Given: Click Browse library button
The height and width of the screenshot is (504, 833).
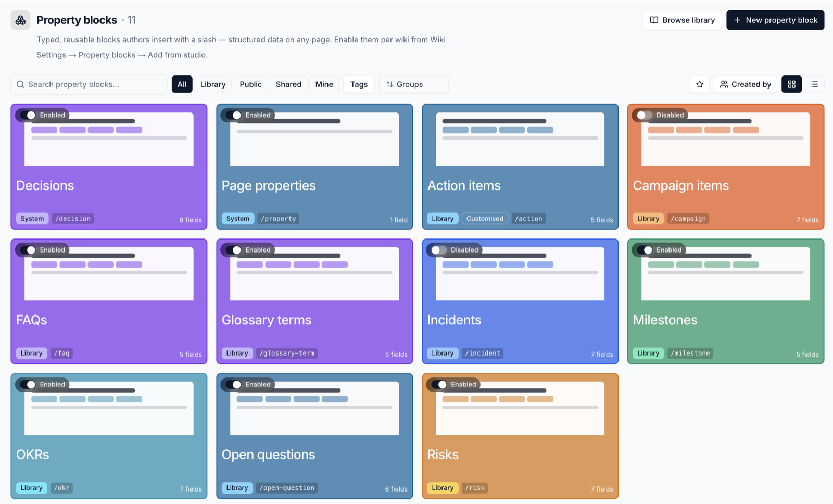Looking at the screenshot, I should (682, 20).
